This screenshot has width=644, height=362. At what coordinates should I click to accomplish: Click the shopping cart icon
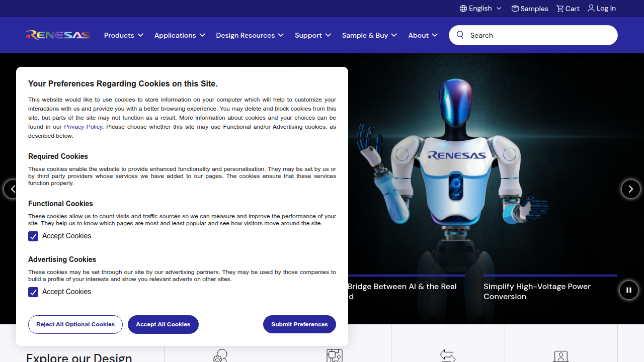560,9
